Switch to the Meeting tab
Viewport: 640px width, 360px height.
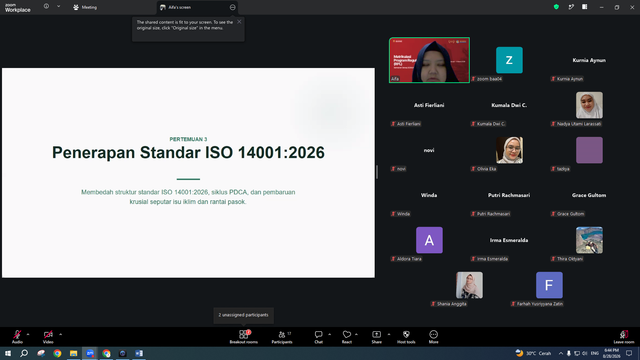85,7
